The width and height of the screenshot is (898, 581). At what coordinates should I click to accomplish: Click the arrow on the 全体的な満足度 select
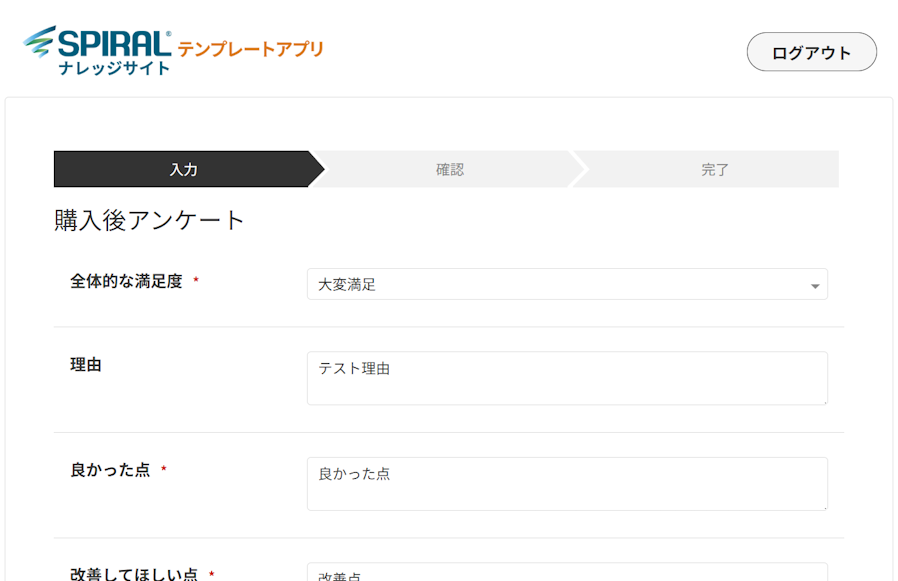(814, 286)
